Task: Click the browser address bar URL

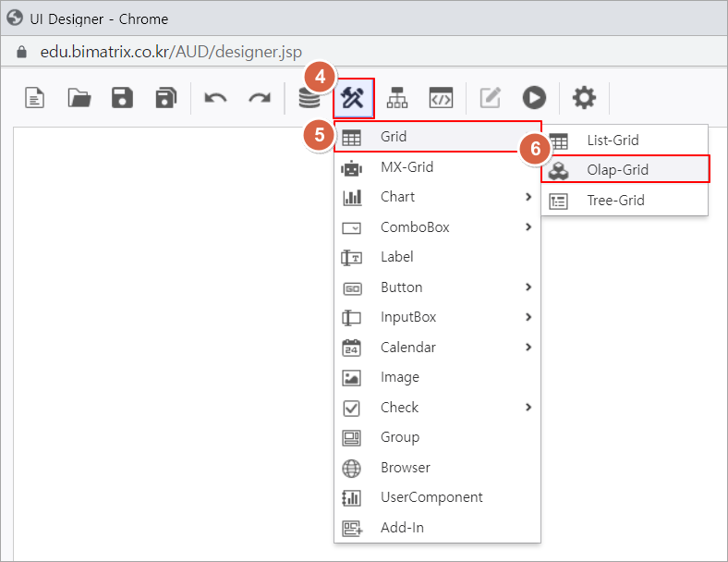Action: (x=171, y=52)
